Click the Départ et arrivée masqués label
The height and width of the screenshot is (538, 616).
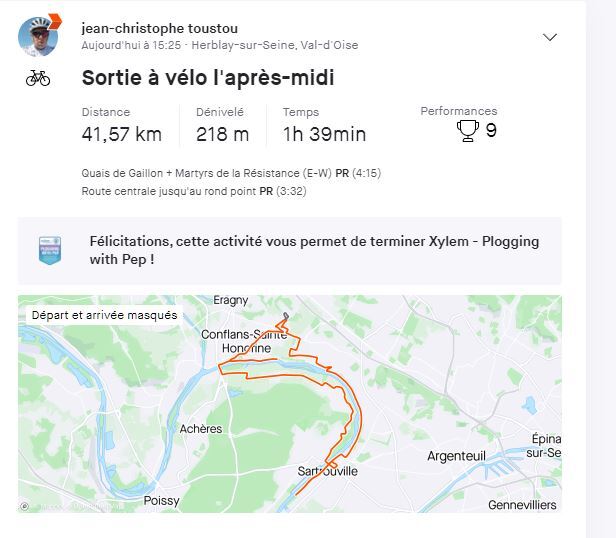tap(104, 315)
